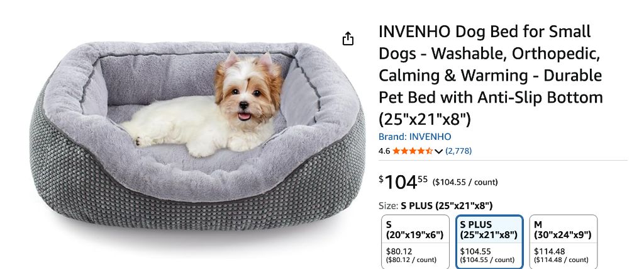Click the $114.48 price under size M

pyautogui.click(x=549, y=251)
